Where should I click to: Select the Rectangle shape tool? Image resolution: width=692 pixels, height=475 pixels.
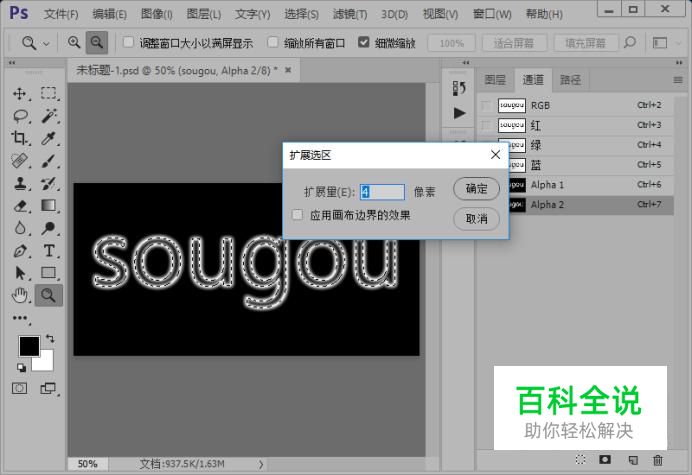coord(49,273)
